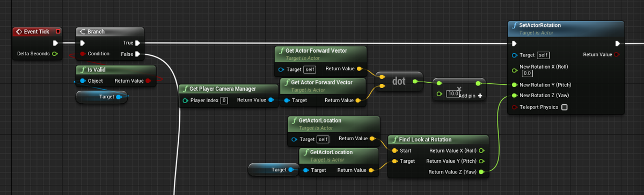Click New Rotation Y (Pitch) pin
644x195 pixels.
515,85
